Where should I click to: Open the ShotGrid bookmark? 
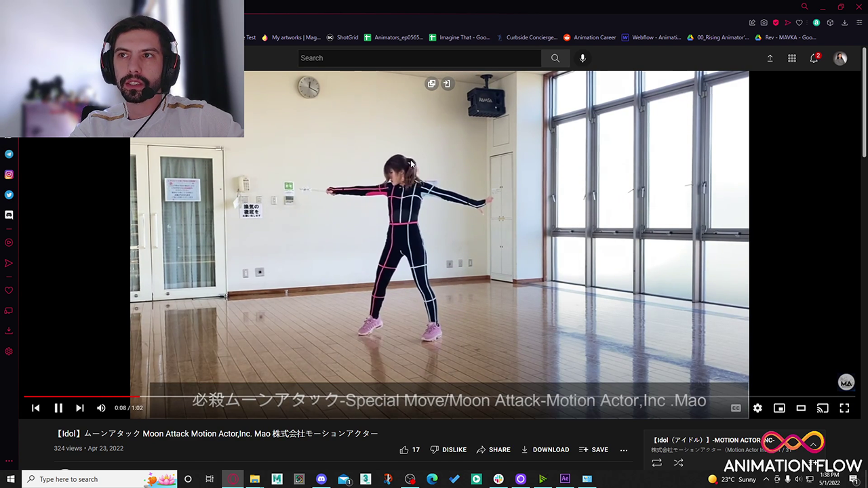pos(342,38)
